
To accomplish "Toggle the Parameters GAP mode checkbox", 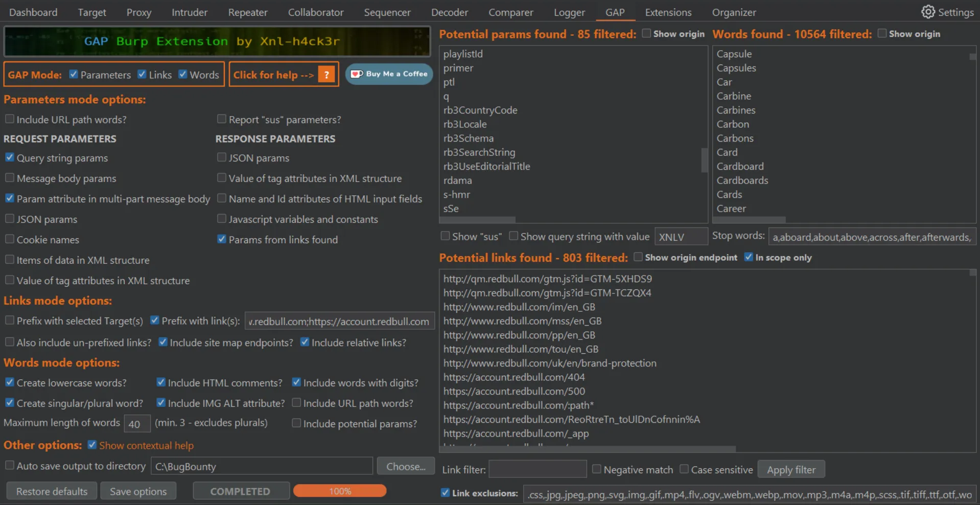I will [x=74, y=74].
